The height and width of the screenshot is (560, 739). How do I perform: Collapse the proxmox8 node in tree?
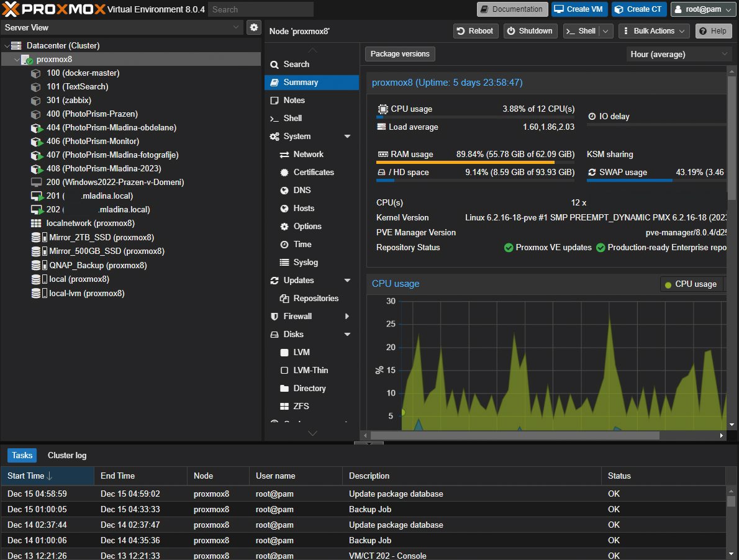click(17, 60)
